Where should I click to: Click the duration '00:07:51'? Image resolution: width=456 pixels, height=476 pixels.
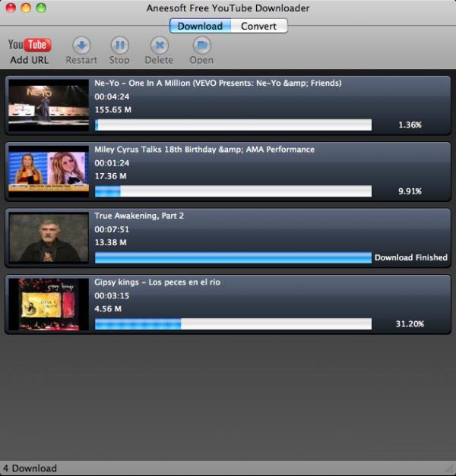point(112,229)
